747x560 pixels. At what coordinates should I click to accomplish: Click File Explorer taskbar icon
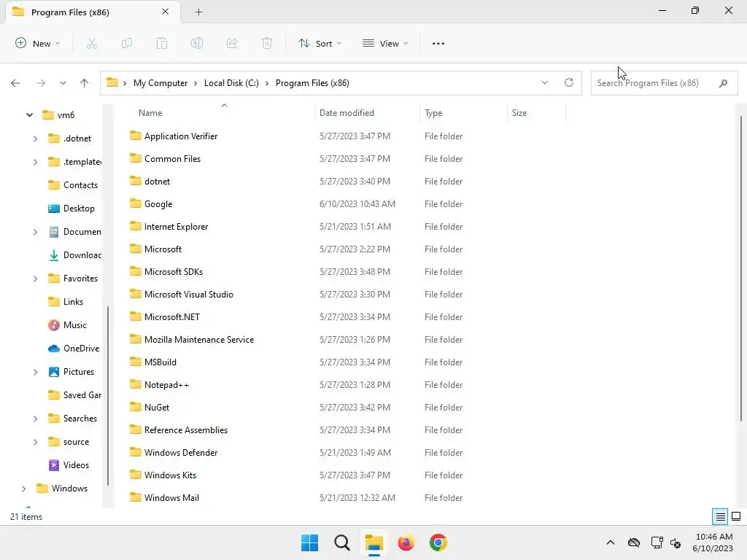tap(374, 542)
